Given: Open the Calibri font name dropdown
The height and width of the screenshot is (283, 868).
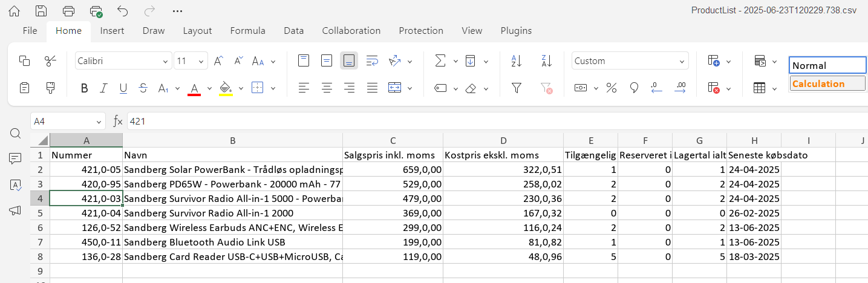Looking at the screenshot, I should coord(166,61).
